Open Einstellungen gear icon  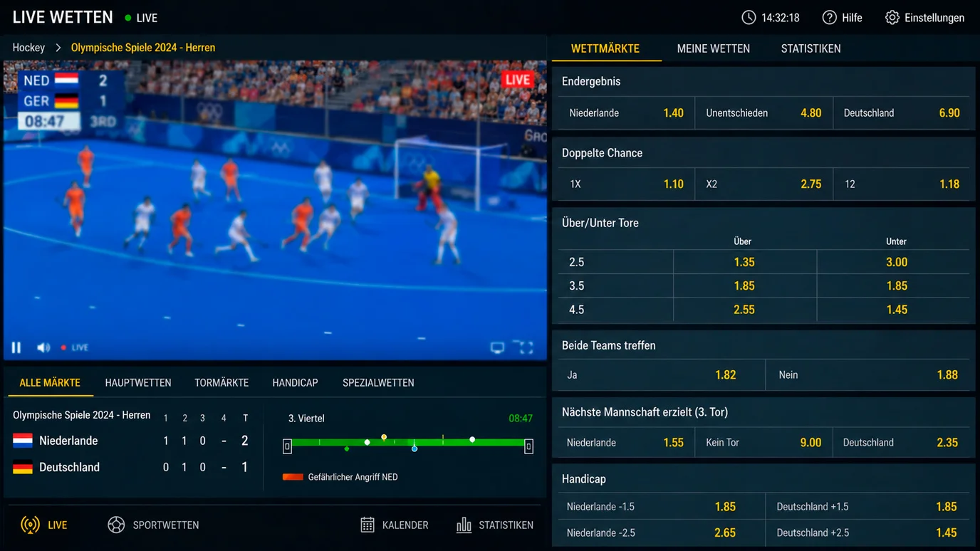[892, 18]
